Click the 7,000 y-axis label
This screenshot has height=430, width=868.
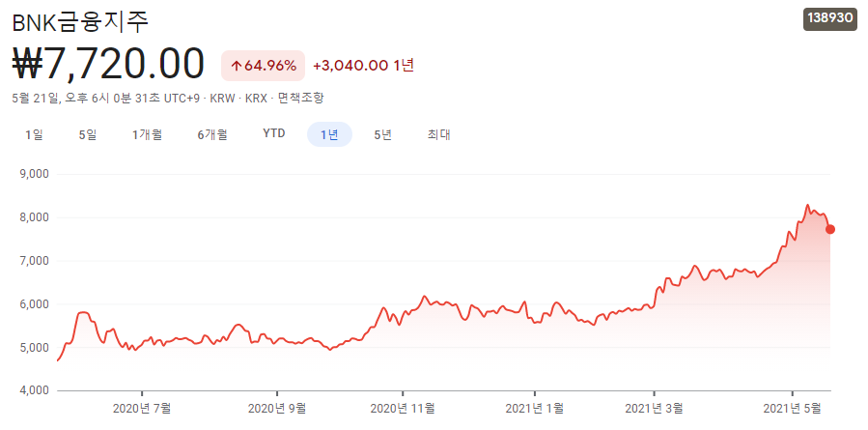[37, 261]
